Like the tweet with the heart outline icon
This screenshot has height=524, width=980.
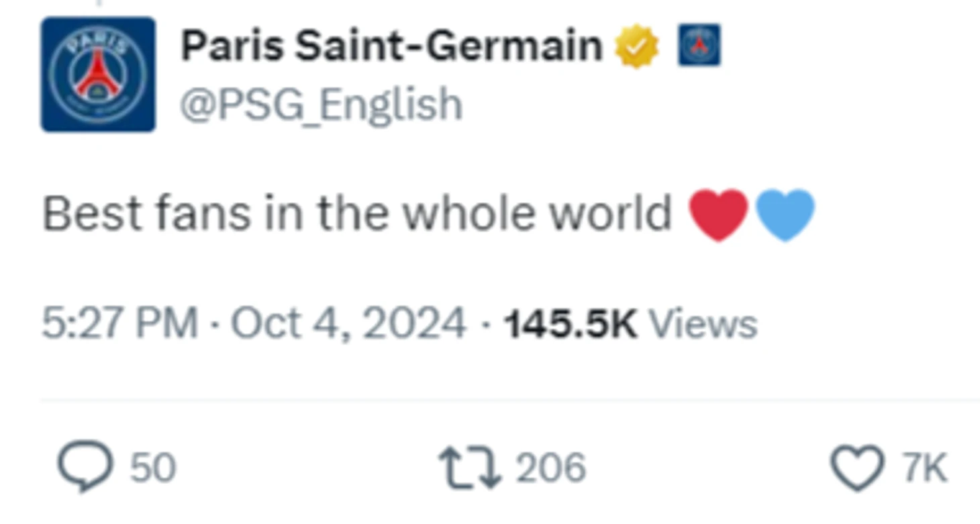click(x=857, y=468)
